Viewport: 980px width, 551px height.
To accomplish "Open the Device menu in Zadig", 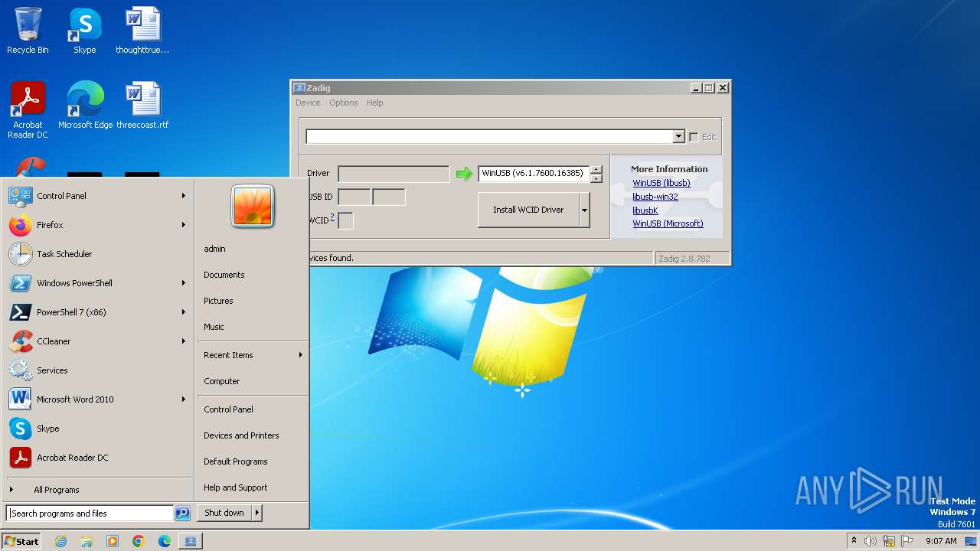I will point(308,103).
